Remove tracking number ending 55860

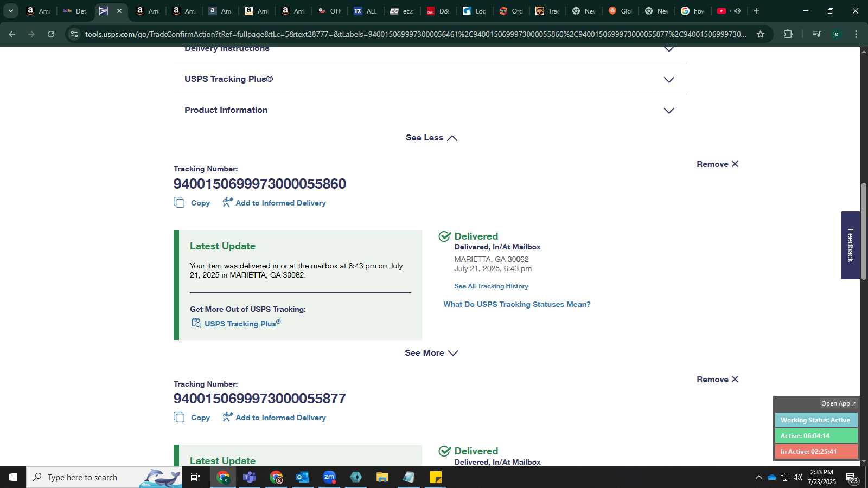(717, 164)
